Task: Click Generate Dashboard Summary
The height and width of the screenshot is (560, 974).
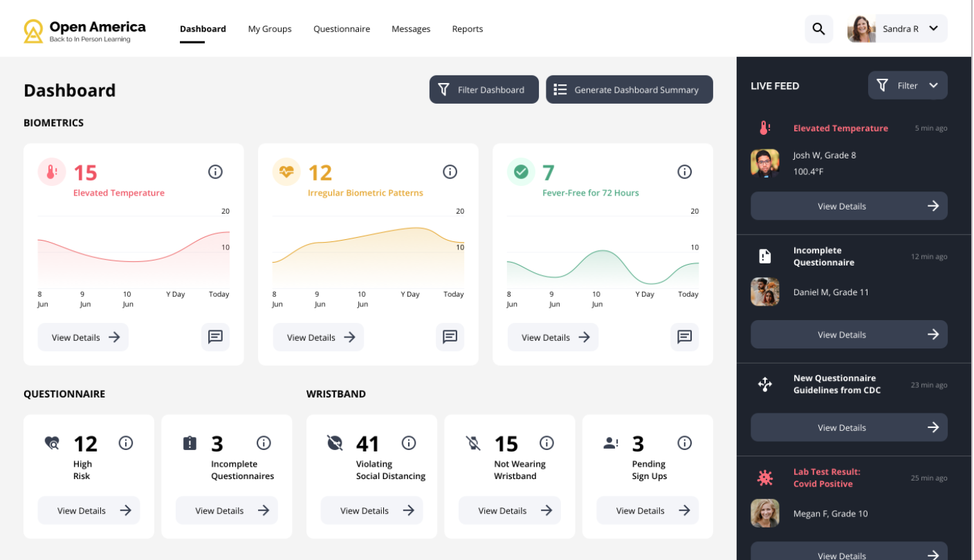Action: click(x=629, y=89)
